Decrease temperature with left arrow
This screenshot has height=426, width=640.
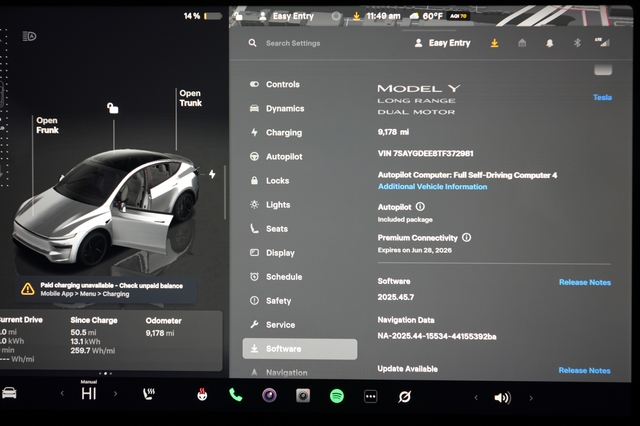(x=62, y=393)
